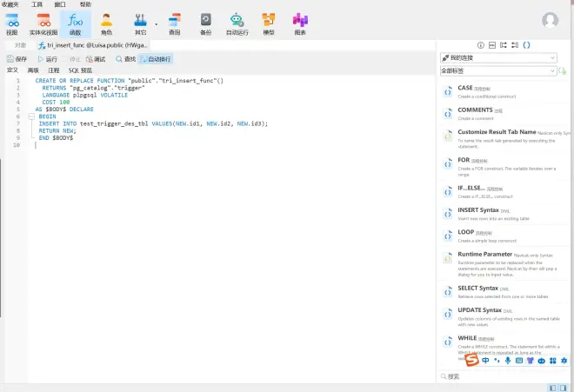Open the 窗口 (Window) menu
This screenshot has height=392, width=574.
click(x=60, y=4)
